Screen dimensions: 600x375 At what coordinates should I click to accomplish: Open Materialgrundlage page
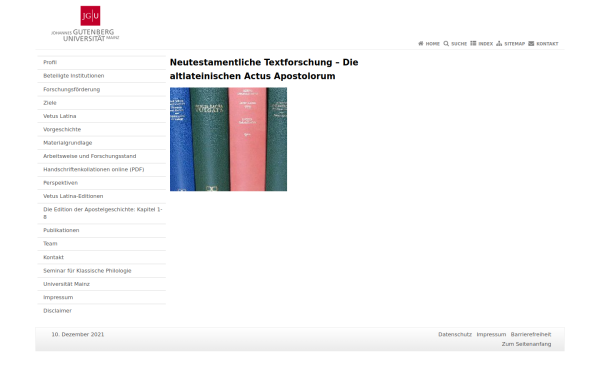[101, 143]
